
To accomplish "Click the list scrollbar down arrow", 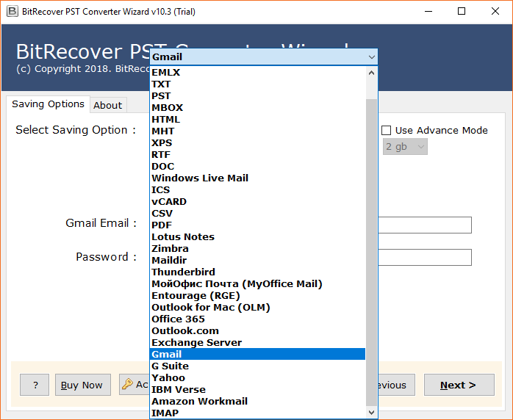I will [371, 413].
